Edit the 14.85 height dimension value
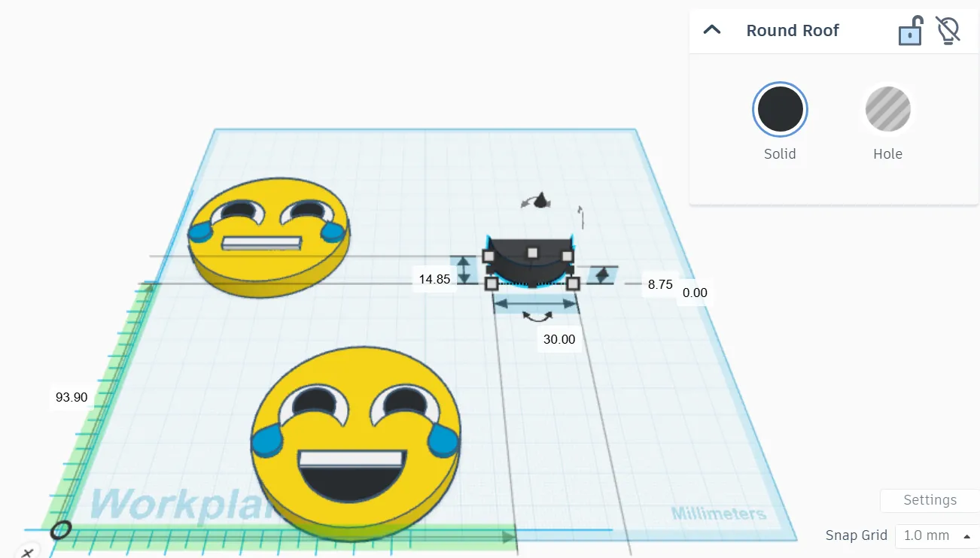 point(434,278)
